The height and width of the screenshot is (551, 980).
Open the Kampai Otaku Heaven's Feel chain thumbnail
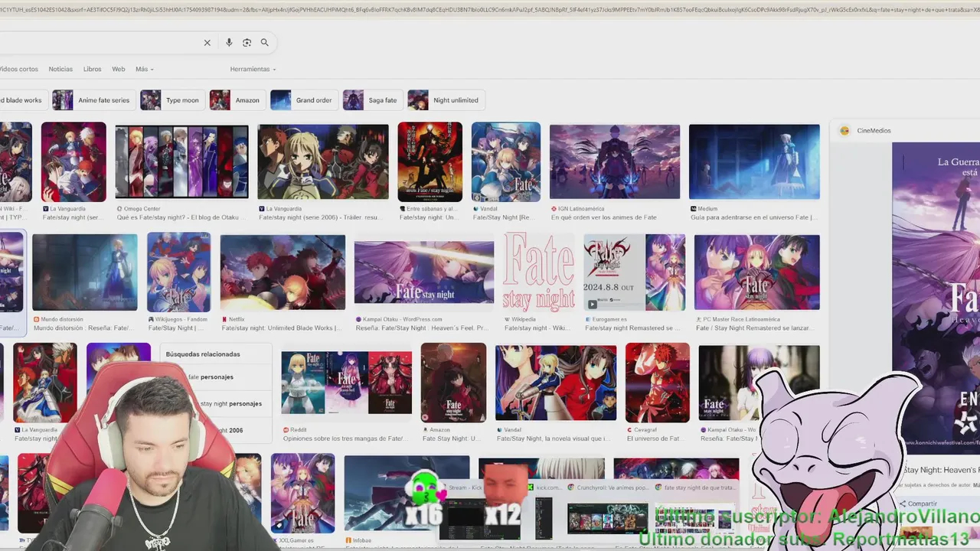tap(424, 272)
